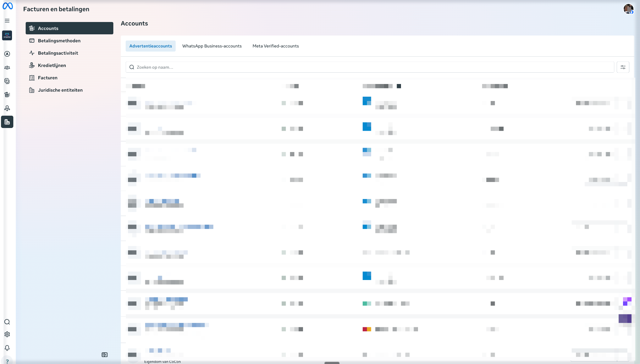The image size is (640, 364).
Task: Open help with the question mark icon
Action: 7,361
